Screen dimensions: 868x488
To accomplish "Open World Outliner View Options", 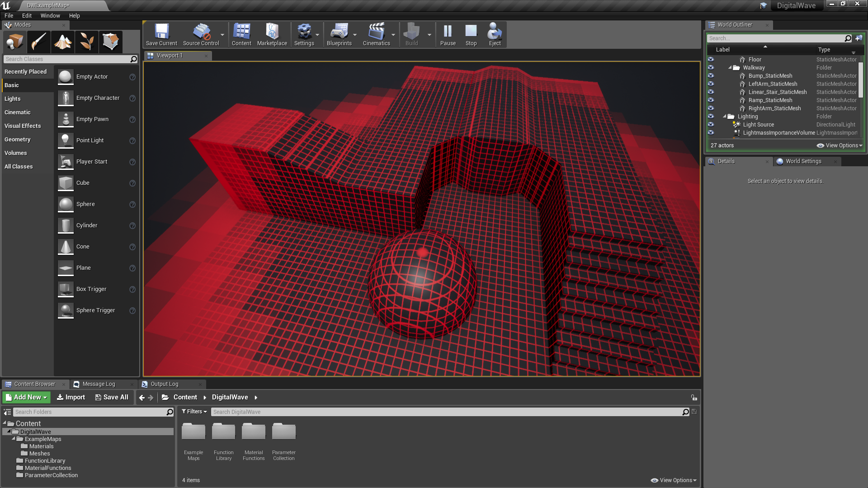I will click(x=840, y=145).
